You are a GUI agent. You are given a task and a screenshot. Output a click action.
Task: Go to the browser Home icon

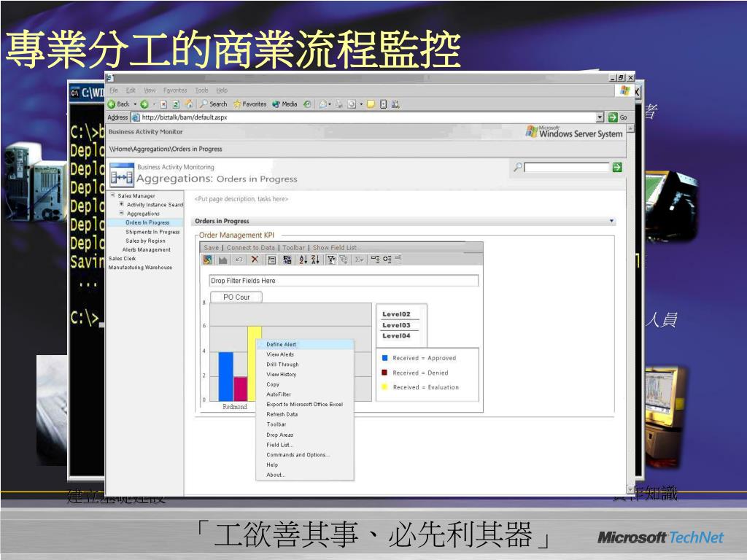(x=189, y=104)
